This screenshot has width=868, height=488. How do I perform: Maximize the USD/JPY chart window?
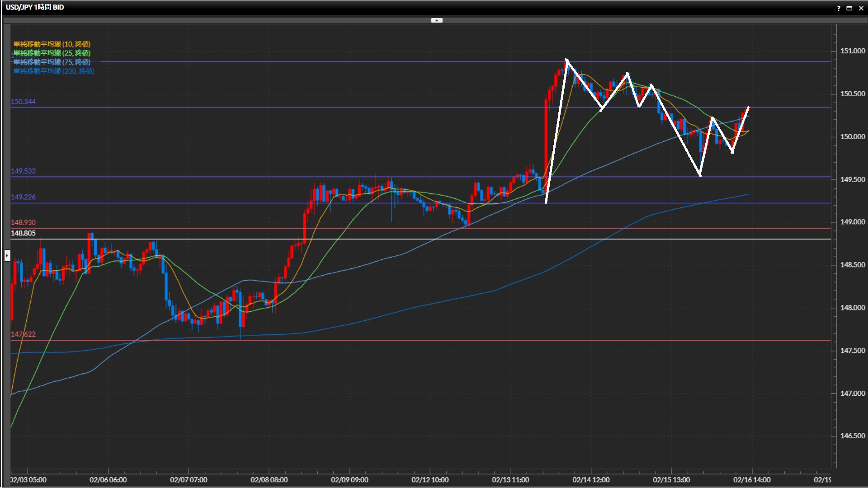click(x=849, y=8)
